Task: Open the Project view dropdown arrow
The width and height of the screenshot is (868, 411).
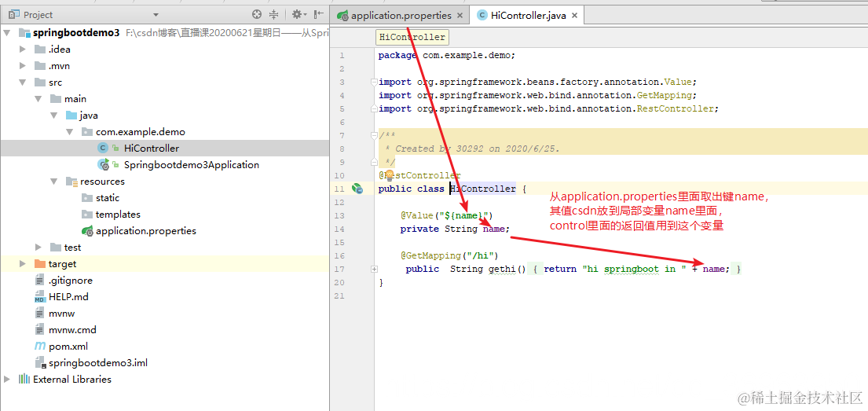Action: [156, 15]
